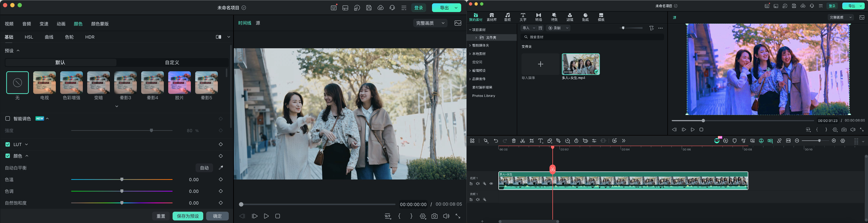The image size is (868, 223).
Task: Click the minus zoom-out icon on timeline
Action: (797, 141)
